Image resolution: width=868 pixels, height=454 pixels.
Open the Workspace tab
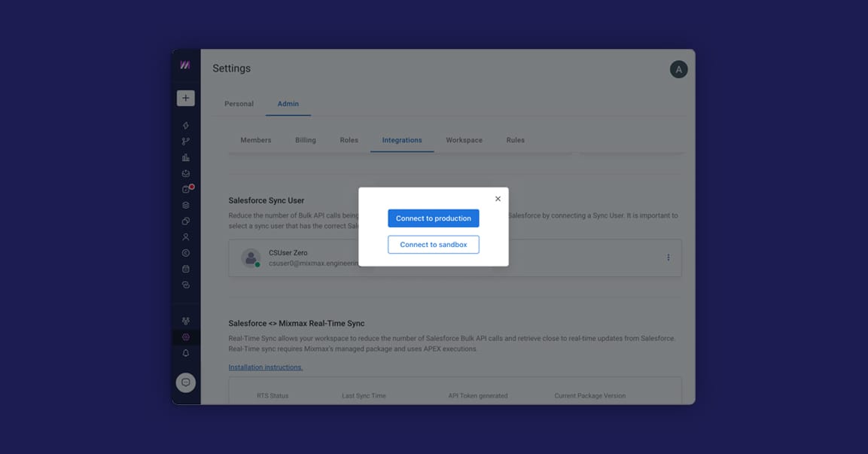464,140
